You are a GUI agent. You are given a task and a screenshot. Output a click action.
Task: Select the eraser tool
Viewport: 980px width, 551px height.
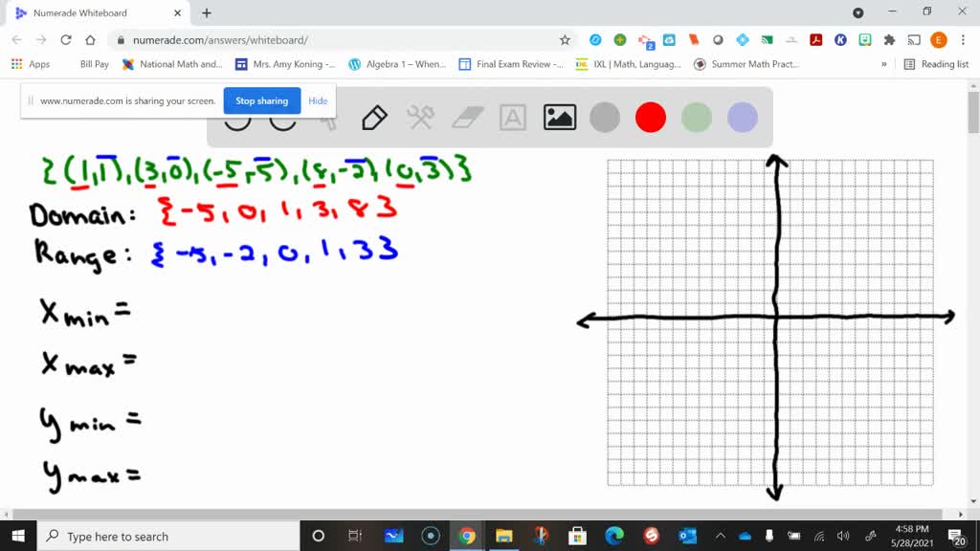coord(469,118)
